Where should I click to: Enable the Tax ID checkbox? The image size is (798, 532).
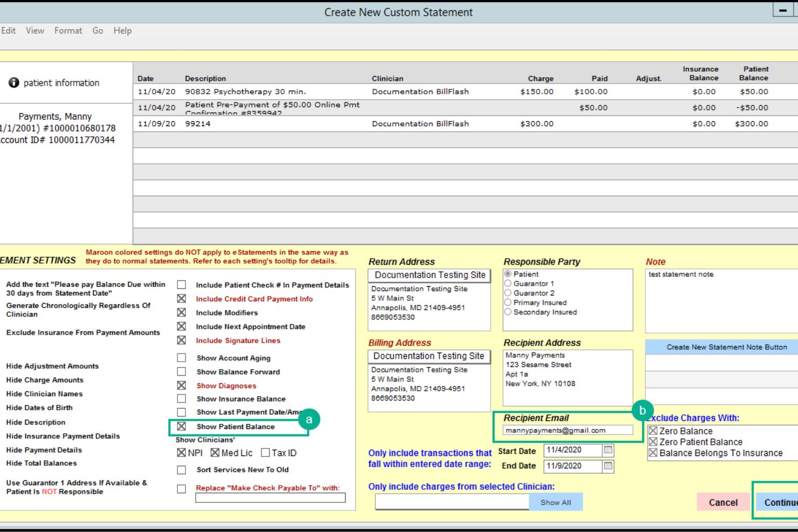point(265,453)
